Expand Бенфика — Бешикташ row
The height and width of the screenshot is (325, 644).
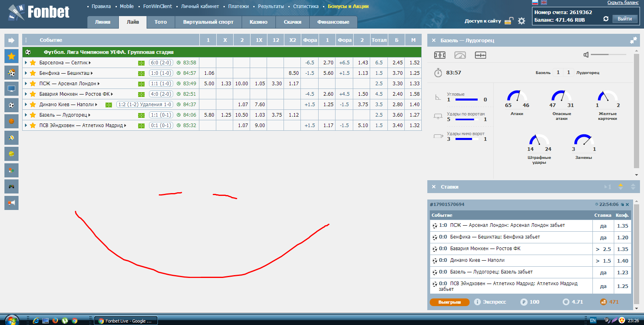click(26, 73)
